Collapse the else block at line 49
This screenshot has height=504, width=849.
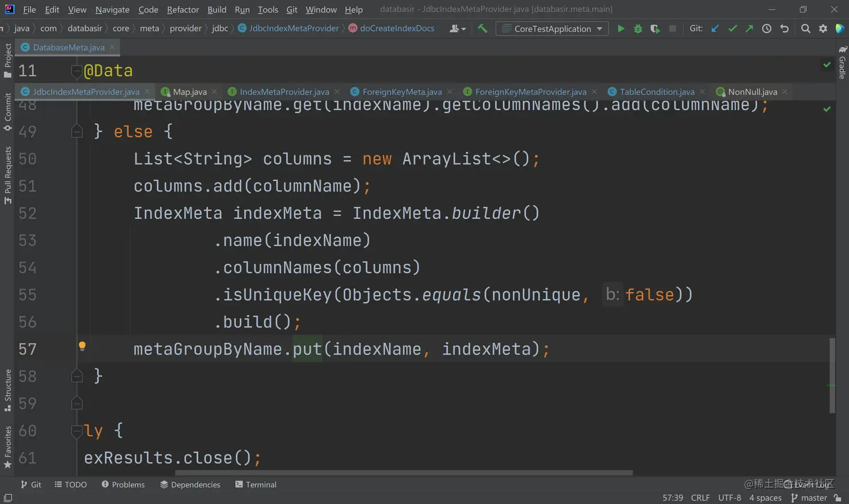(77, 131)
